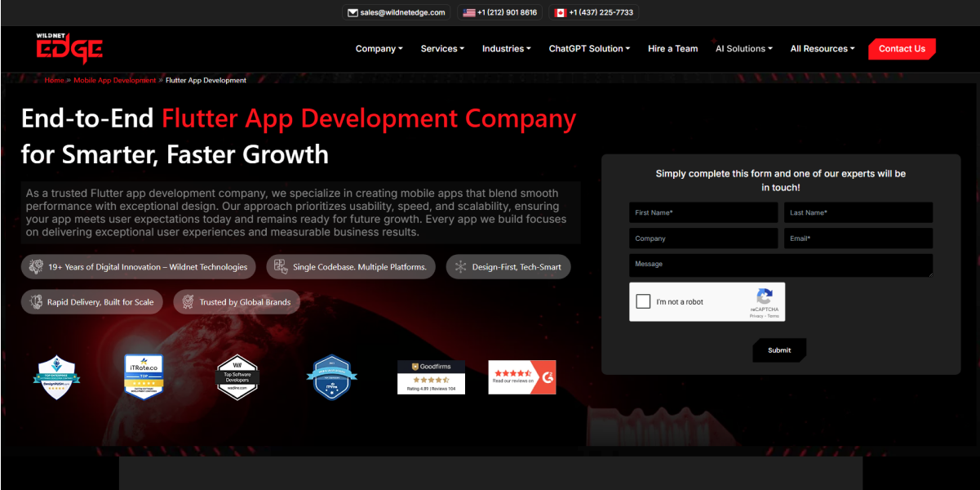Open the All Resources menu
The width and height of the screenshot is (980, 490).
[x=822, y=49]
